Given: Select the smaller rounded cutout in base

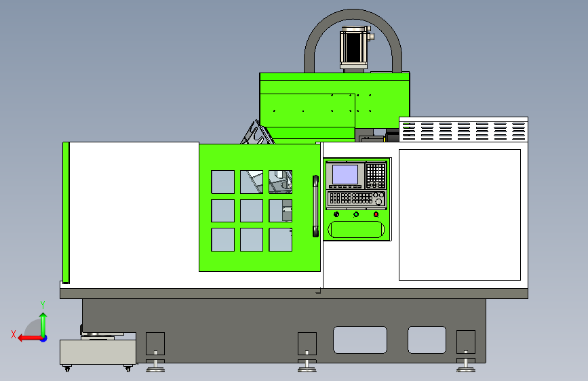Looking at the screenshot, I should click(427, 340).
